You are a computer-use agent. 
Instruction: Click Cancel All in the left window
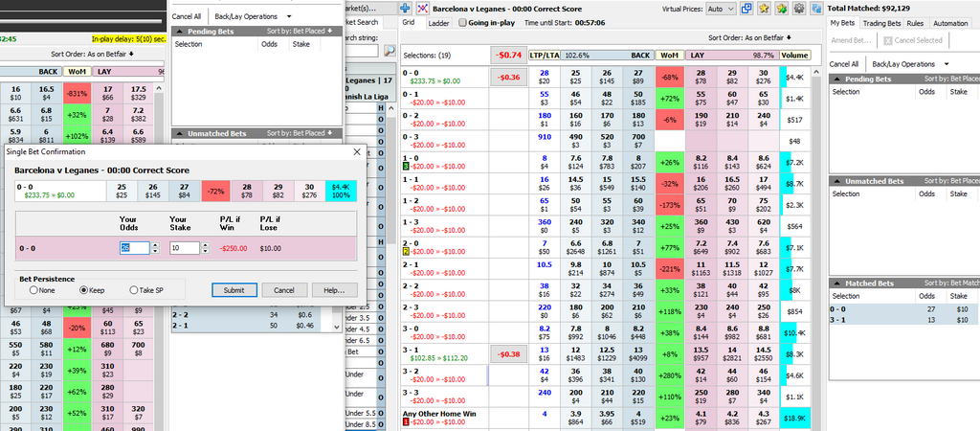click(x=187, y=16)
